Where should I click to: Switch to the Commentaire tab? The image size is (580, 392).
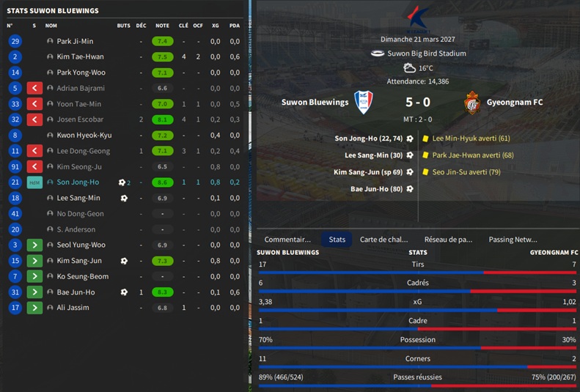(287, 240)
